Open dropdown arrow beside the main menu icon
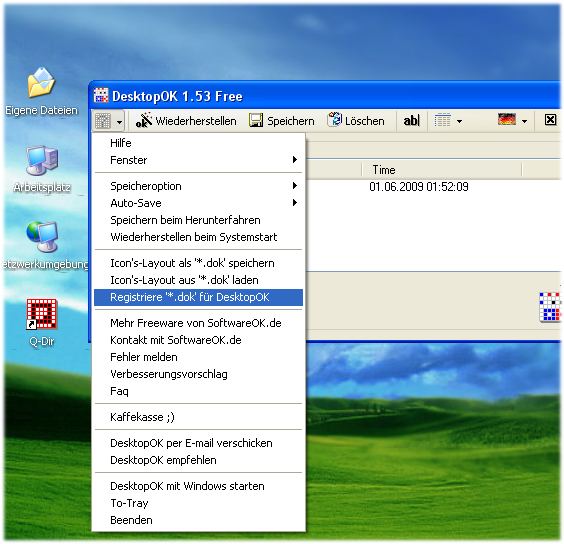564x544 pixels. [x=119, y=122]
